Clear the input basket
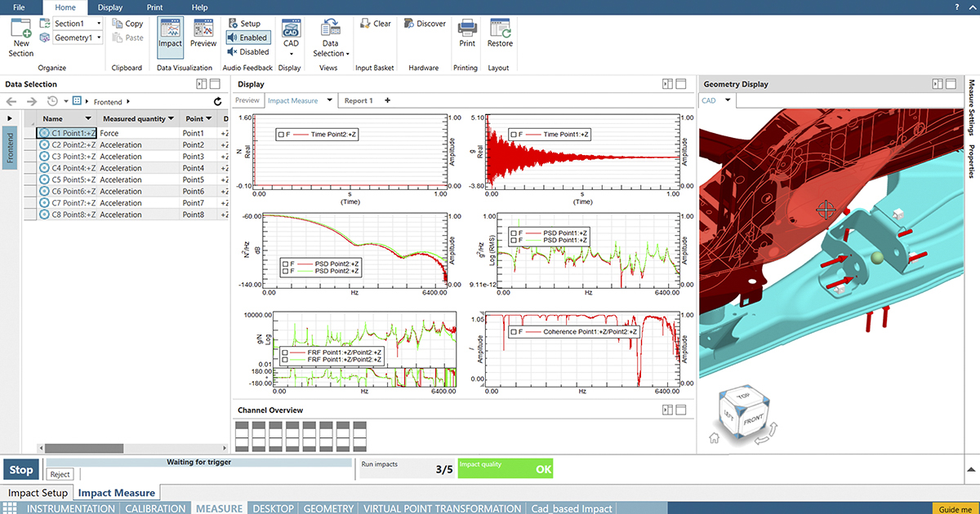 click(x=376, y=24)
